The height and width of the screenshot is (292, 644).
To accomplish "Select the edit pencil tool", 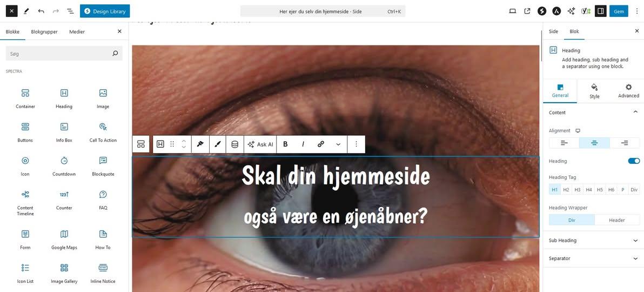I will point(26,11).
